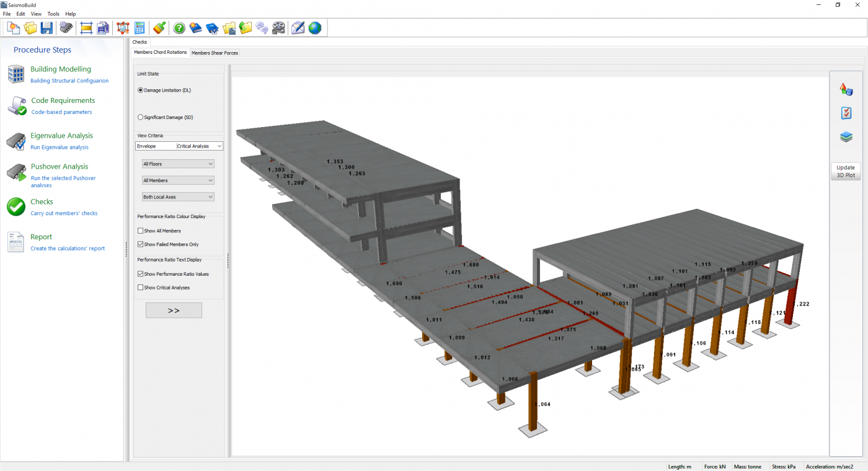This screenshot has width=868, height=471.
Task: Click the stacked layers icon beside 3D plot
Action: (x=846, y=137)
